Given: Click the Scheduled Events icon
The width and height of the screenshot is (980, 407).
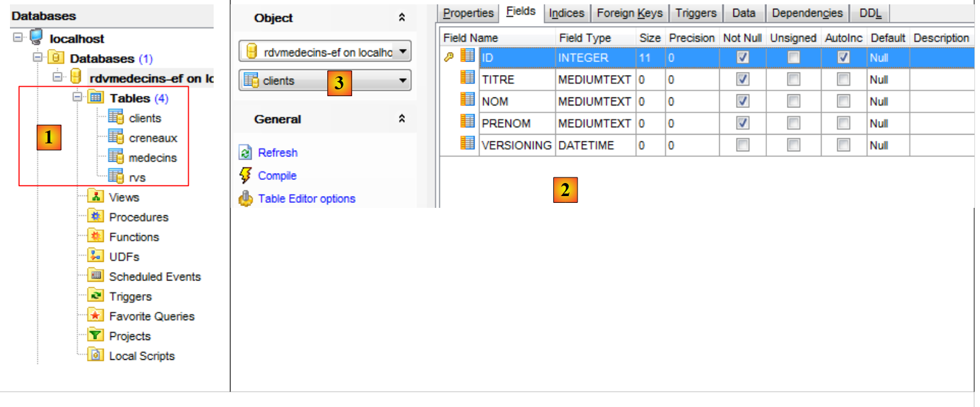Looking at the screenshot, I should (95, 276).
